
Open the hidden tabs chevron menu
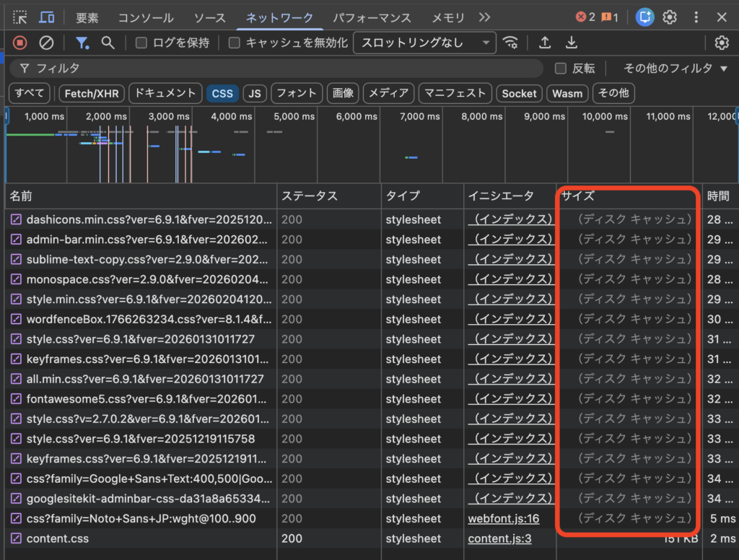pyautogui.click(x=484, y=16)
